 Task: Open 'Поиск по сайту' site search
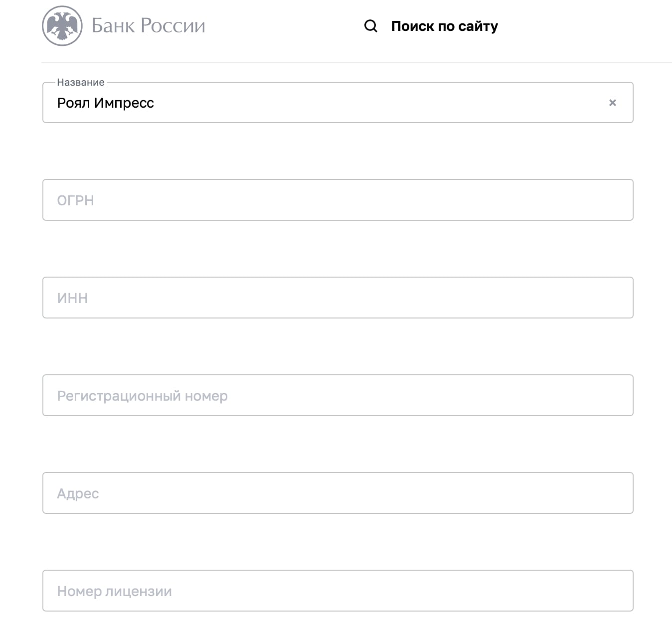pos(444,26)
